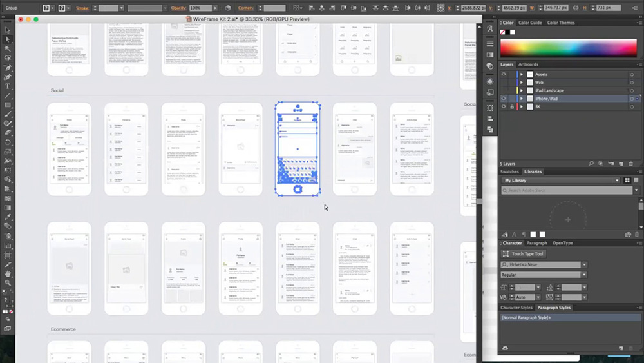
Task: Click the Opacity 100% field
Action: (200, 8)
